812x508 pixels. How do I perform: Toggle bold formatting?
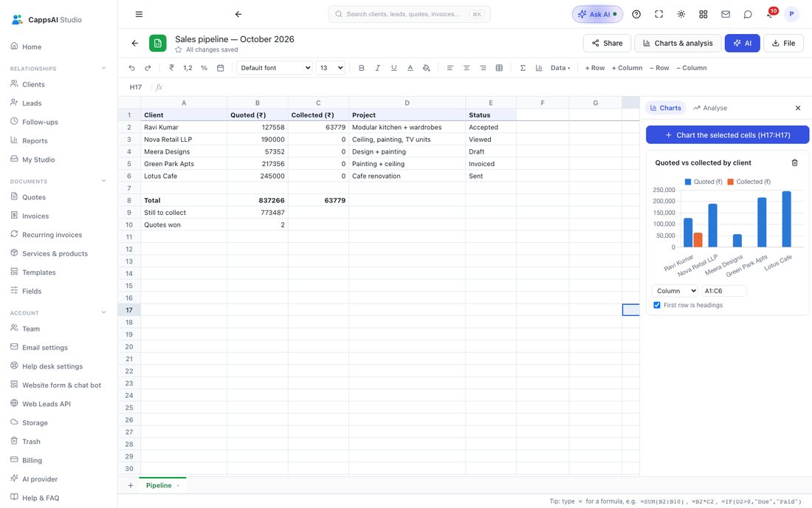click(362, 68)
